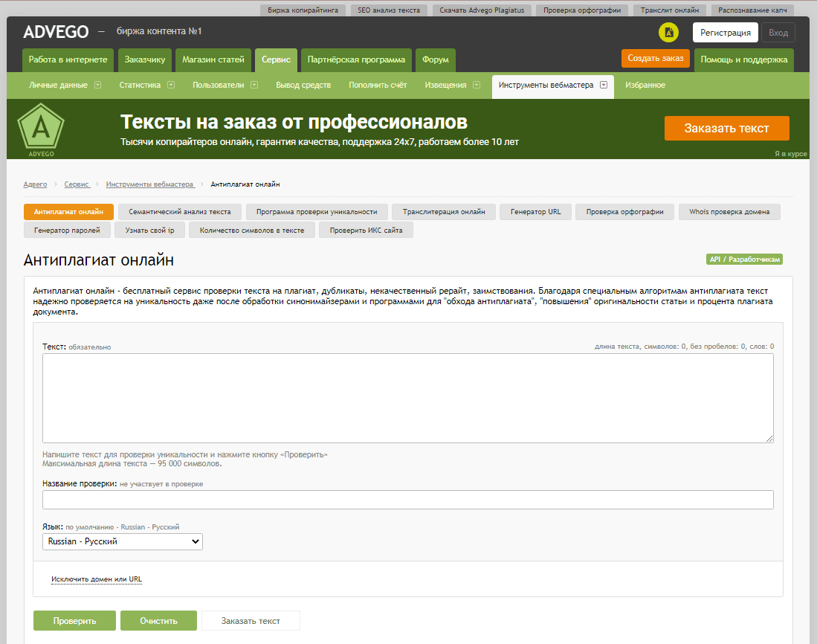Open Распознавание капч top link
Image resolution: width=817 pixels, height=644 pixels.
point(752,10)
